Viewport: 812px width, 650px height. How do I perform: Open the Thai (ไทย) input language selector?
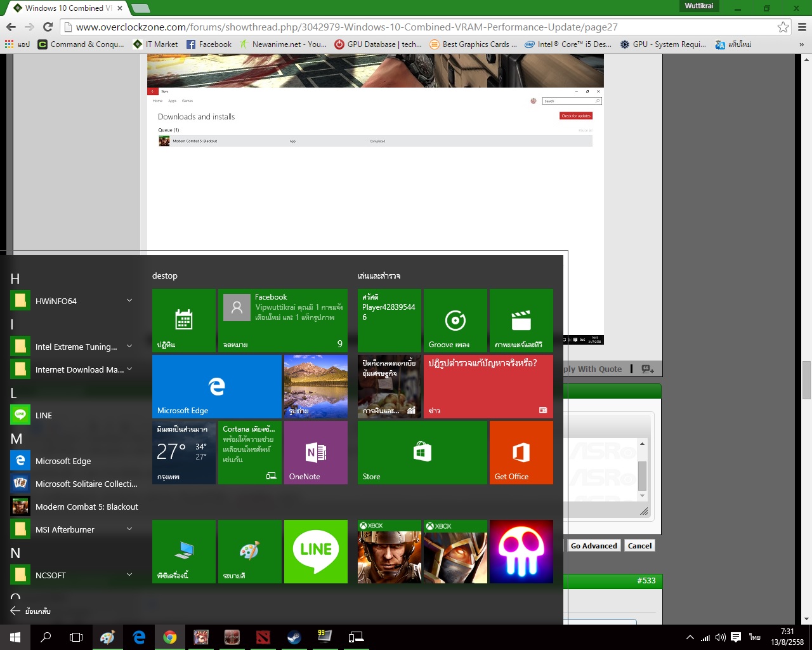tap(755, 637)
